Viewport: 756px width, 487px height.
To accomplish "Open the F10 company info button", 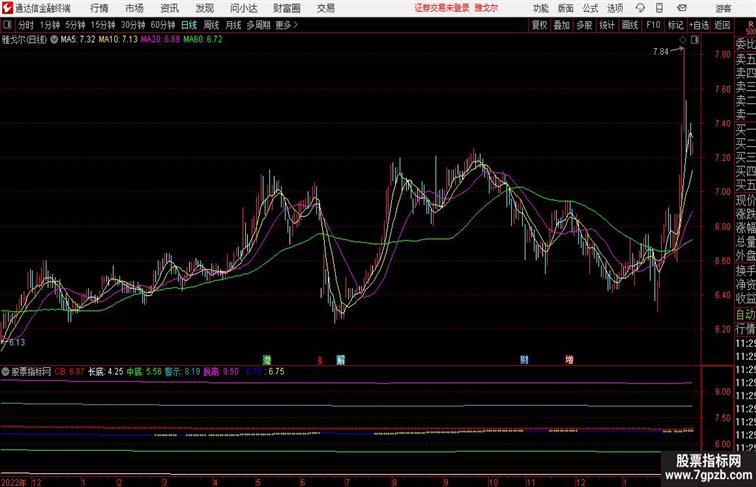I will [653, 25].
